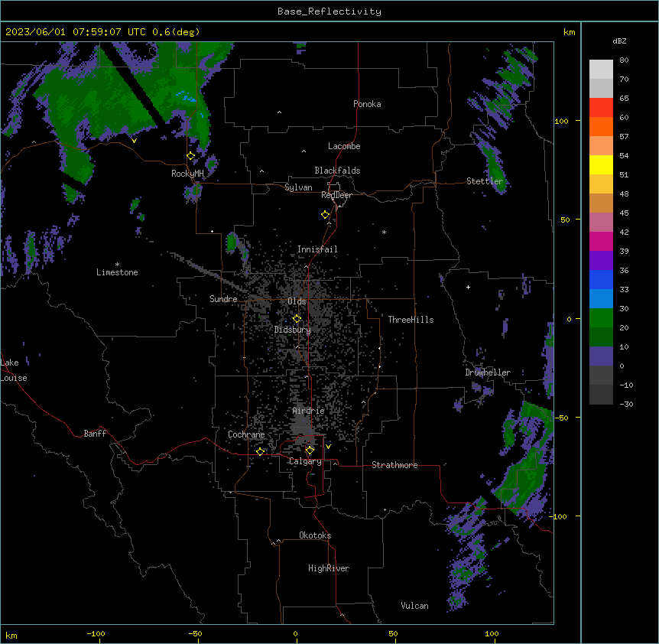
Task: Click the Cochrane town label
Action: point(246,434)
